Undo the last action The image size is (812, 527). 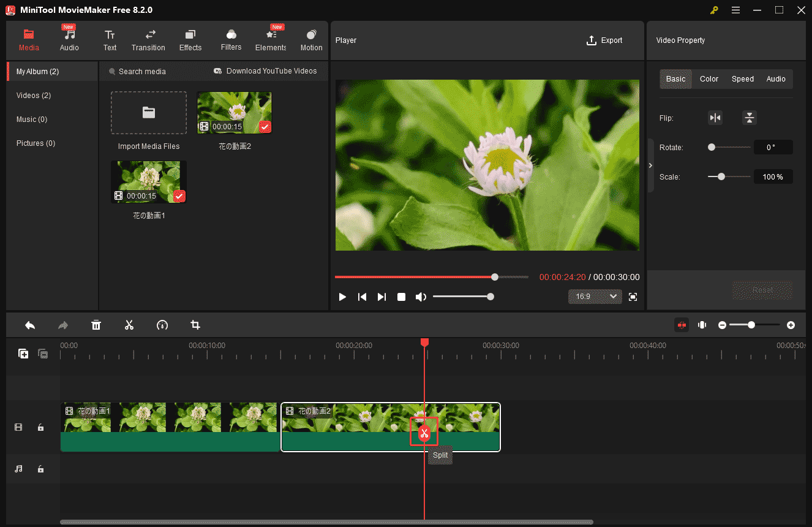29,325
